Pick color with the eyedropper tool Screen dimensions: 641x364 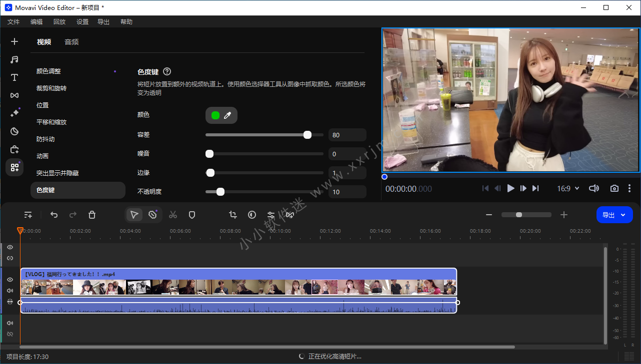pos(227,115)
